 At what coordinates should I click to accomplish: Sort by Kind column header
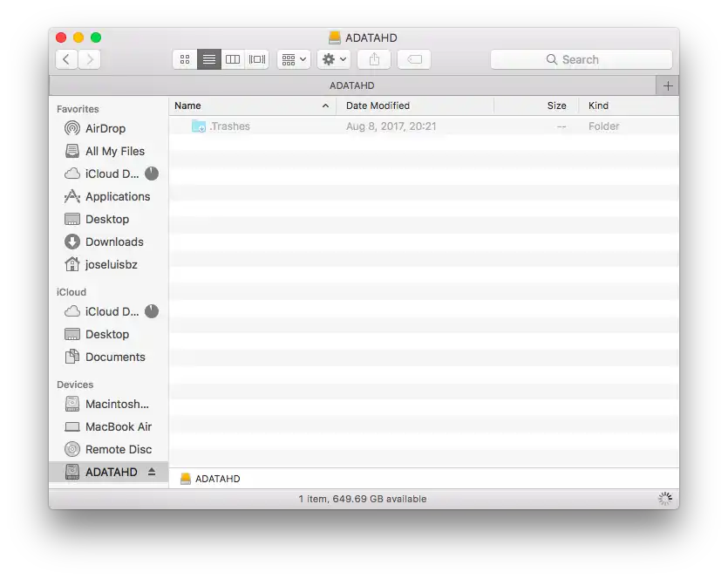pos(629,106)
